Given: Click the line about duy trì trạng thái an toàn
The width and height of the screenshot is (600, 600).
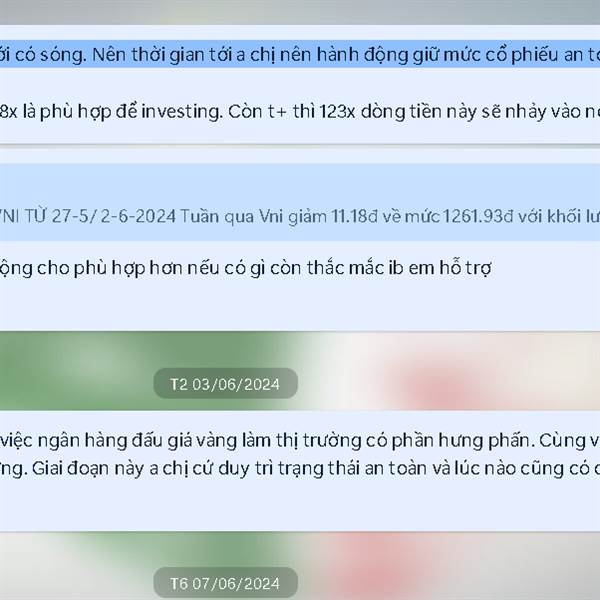Looking at the screenshot, I should click(300, 468).
